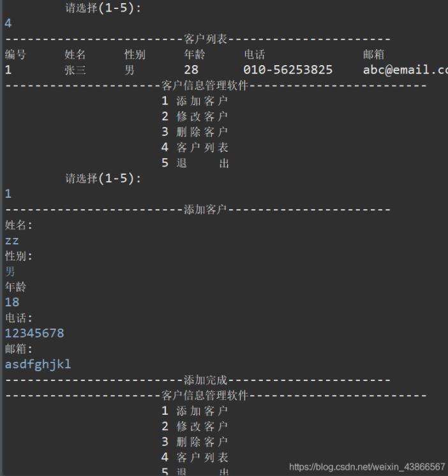This screenshot has height=476, width=448.
Task: Click the 客户列表 section header at top
Action: 205,39
